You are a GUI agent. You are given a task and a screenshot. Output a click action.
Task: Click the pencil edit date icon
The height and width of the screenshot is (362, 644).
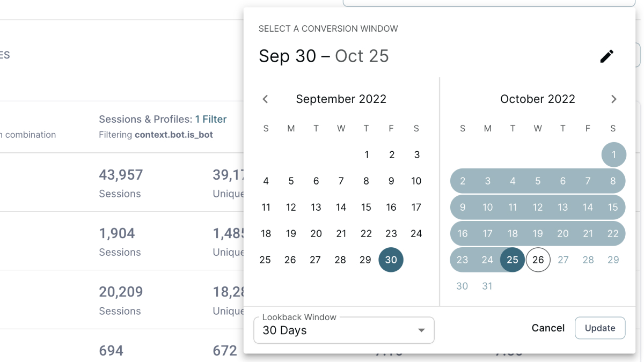pyautogui.click(x=606, y=56)
